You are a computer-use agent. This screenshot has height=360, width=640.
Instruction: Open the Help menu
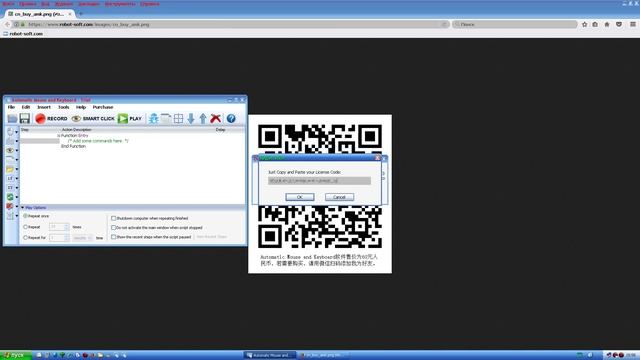click(81, 107)
